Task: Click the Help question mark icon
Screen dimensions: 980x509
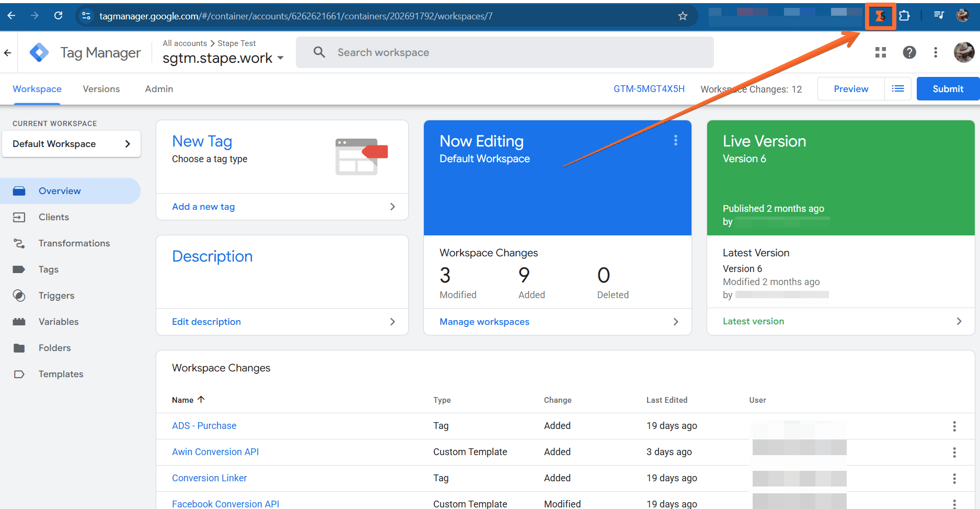Action: coord(909,52)
